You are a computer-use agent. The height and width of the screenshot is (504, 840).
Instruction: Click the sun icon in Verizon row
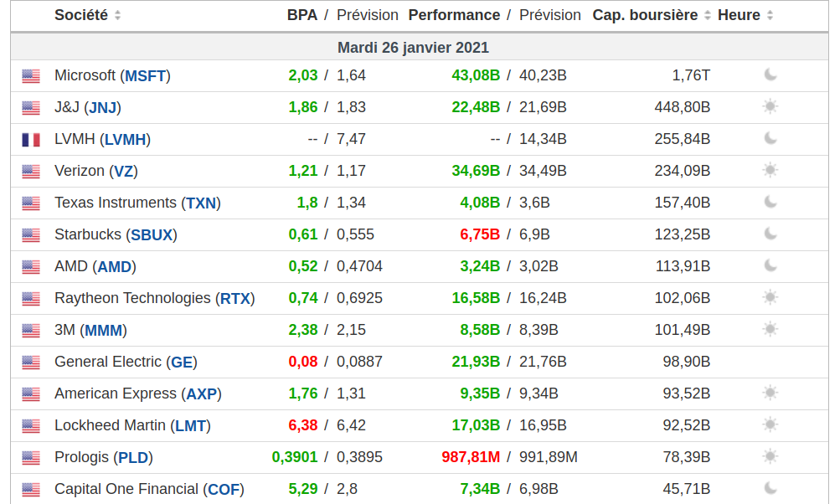tap(770, 170)
